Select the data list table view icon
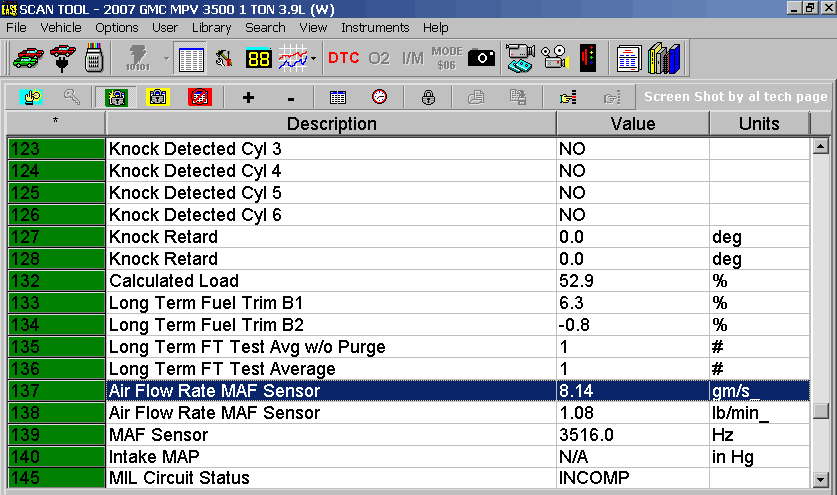 point(190,58)
